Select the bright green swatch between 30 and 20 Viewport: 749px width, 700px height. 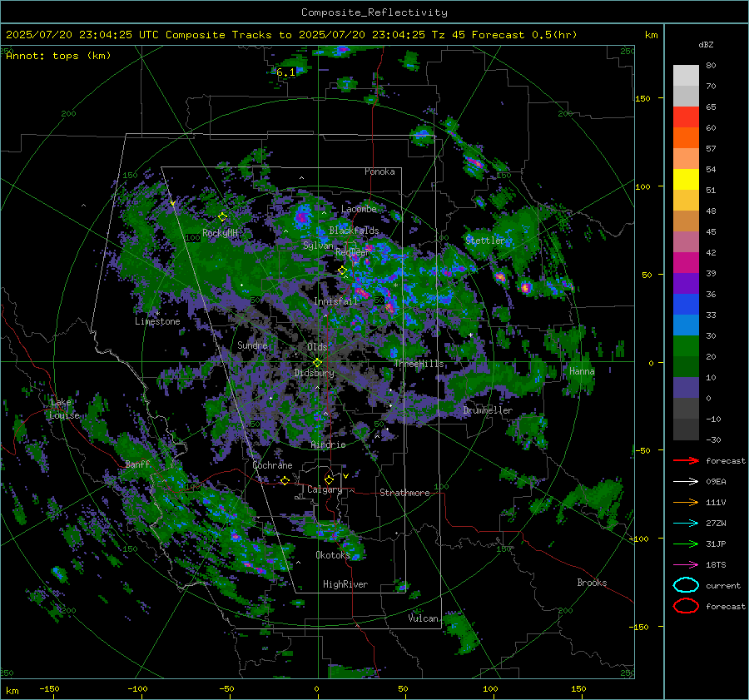point(686,346)
